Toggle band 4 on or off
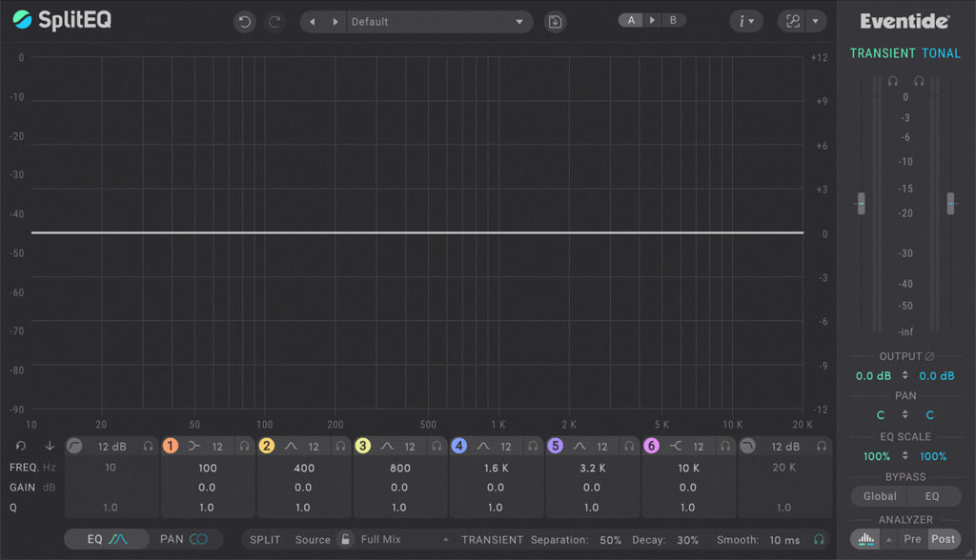This screenshot has height=560, width=976. [x=459, y=446]
